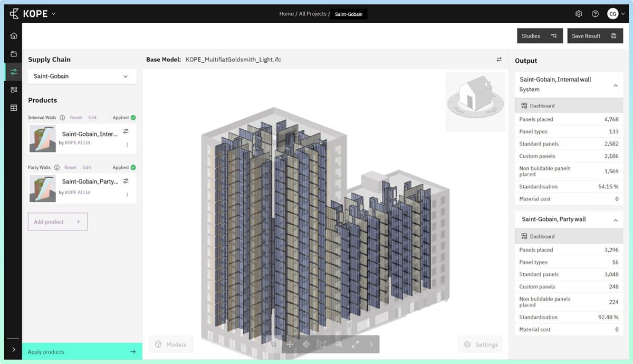Click the swap icon next to Base Model
The image size is (633, 364).
coord(499,60)
